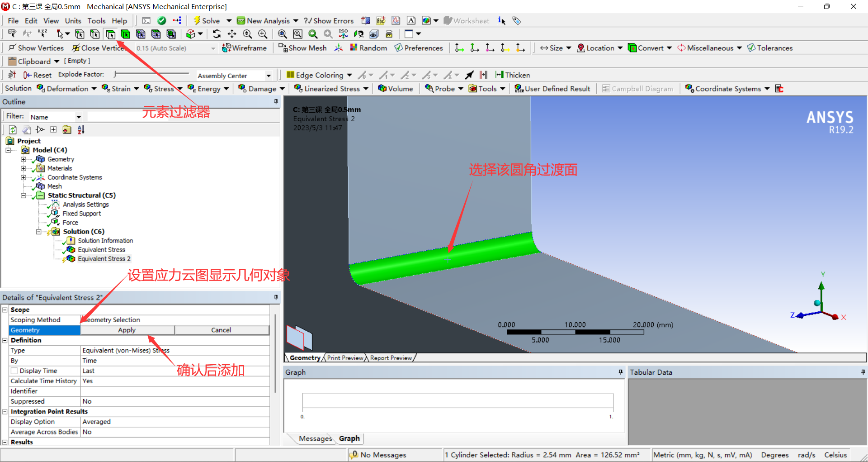Toggle the Outline panel pin
This screenshot has height=462, width=868.
(276, 102)
